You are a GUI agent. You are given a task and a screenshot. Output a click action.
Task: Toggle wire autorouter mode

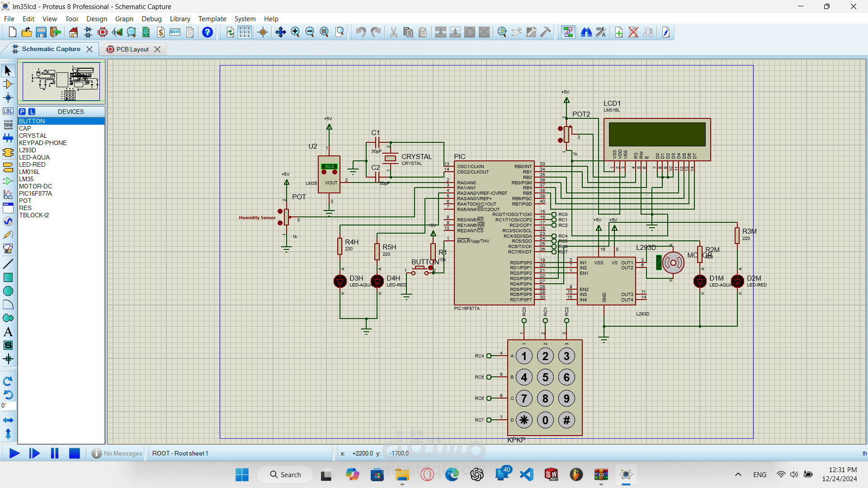[x=568, y=32]
